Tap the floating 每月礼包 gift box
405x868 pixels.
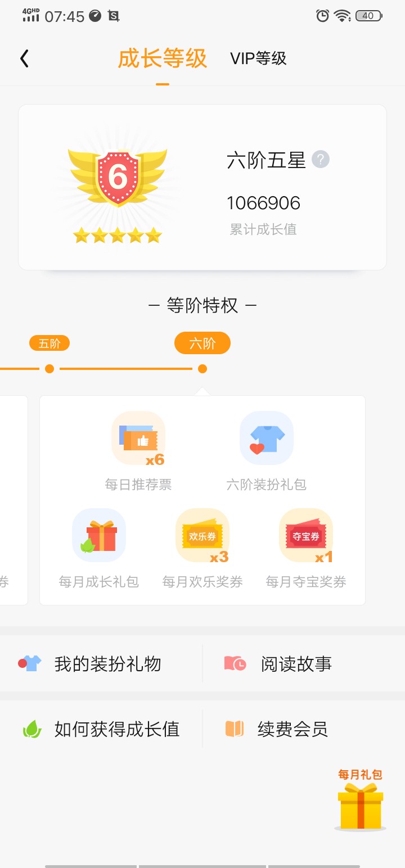(361, 800)
